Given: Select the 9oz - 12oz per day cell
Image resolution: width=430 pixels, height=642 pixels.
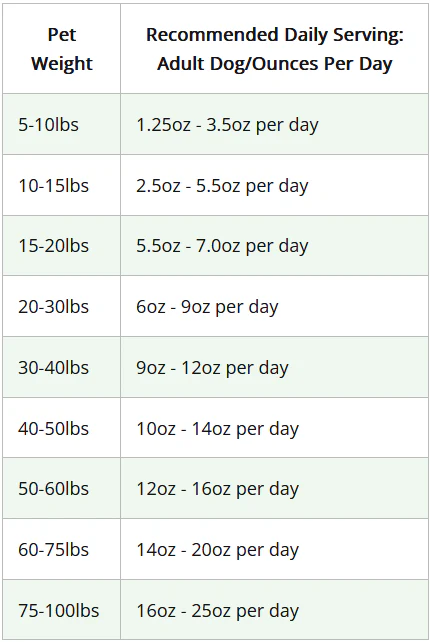Looking at the screenshot, I should pos(274,367).
